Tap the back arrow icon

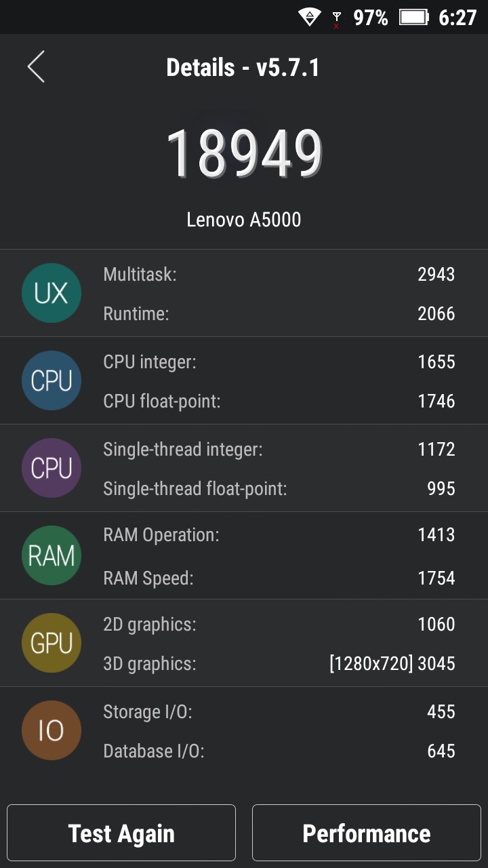(x=36, y=67)
